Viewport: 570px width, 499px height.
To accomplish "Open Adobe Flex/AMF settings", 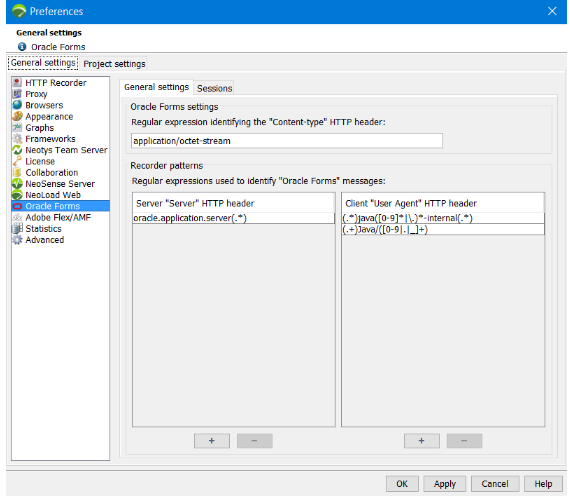I will click(58, 218).
